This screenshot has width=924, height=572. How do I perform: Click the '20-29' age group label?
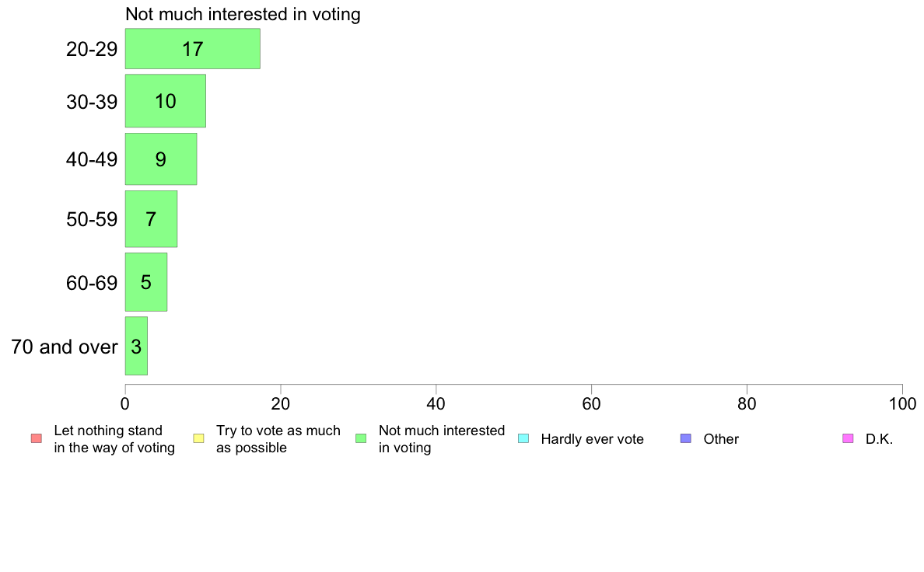click(x=92, y=49)
